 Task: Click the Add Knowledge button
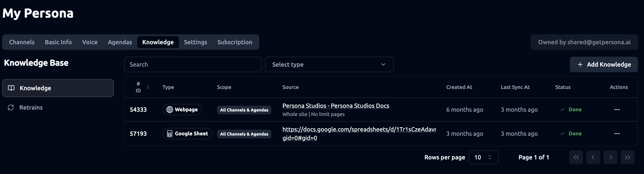pyautogui.click(x=603, y=64)
